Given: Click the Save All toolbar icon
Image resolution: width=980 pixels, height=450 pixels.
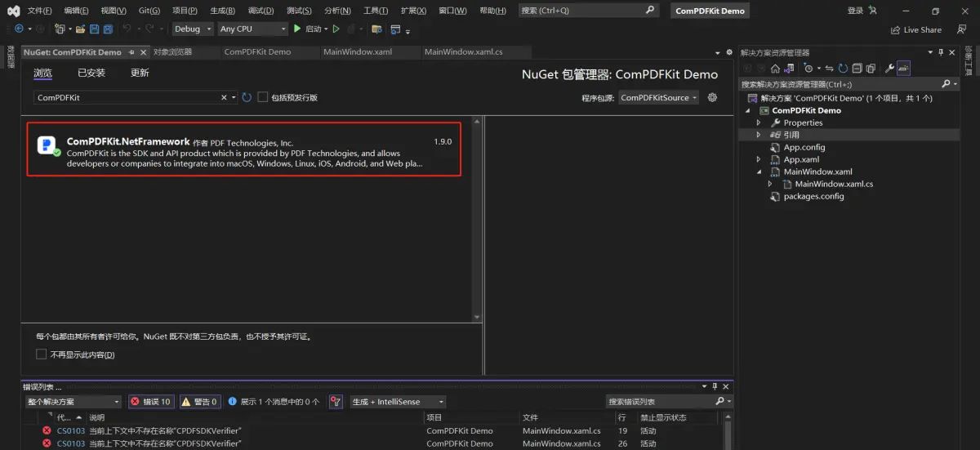Looking at the screenshot, I should 108,29.
